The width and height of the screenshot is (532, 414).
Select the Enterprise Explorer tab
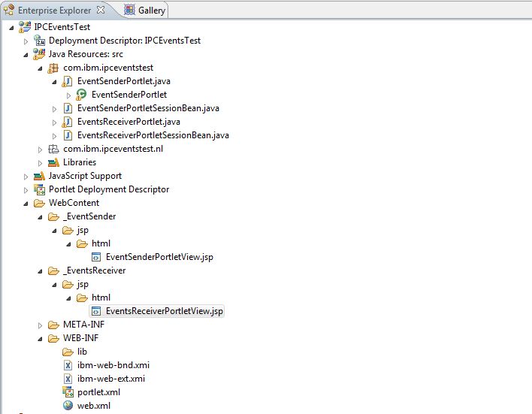tap(53, 11)
